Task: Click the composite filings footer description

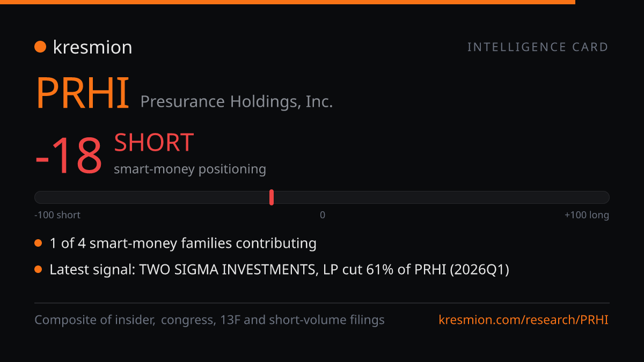Action: tap(209, 320)
